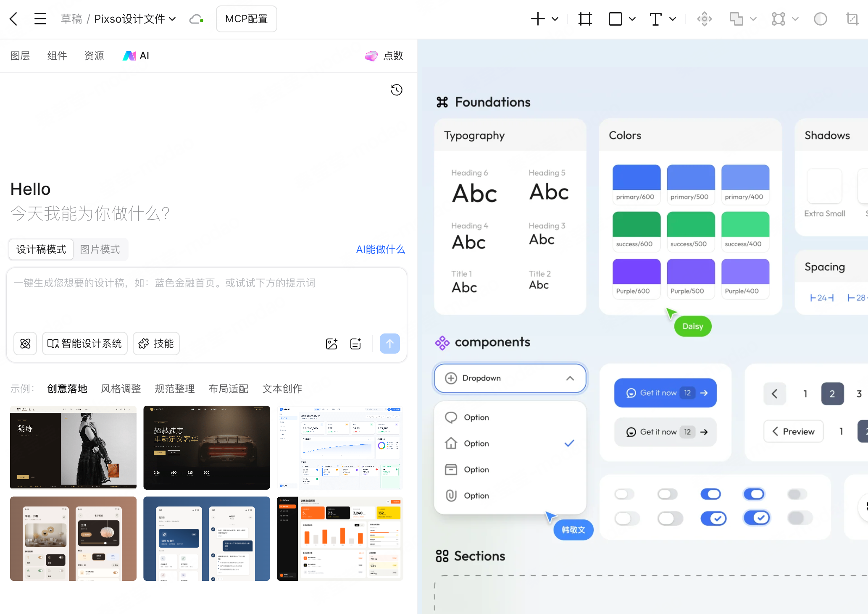
Task: Select the 风格调整 example category
Action: [121, 389]
